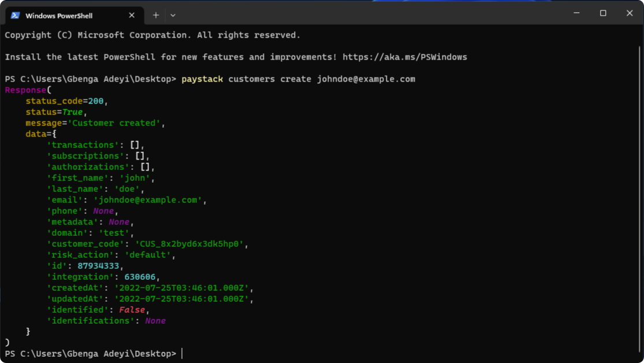Maximize the terminal window

603,13
